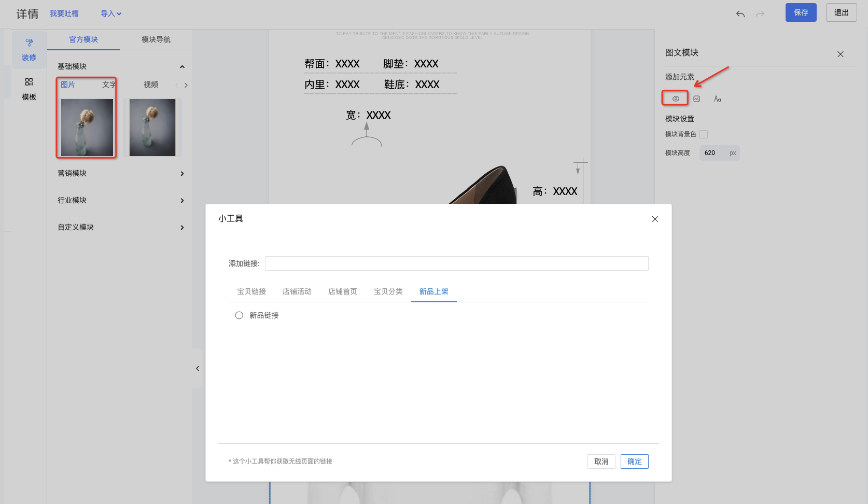This screenshot has width=868, height=504.
Task: Click the 保存 save button
Action: point(801,12)
